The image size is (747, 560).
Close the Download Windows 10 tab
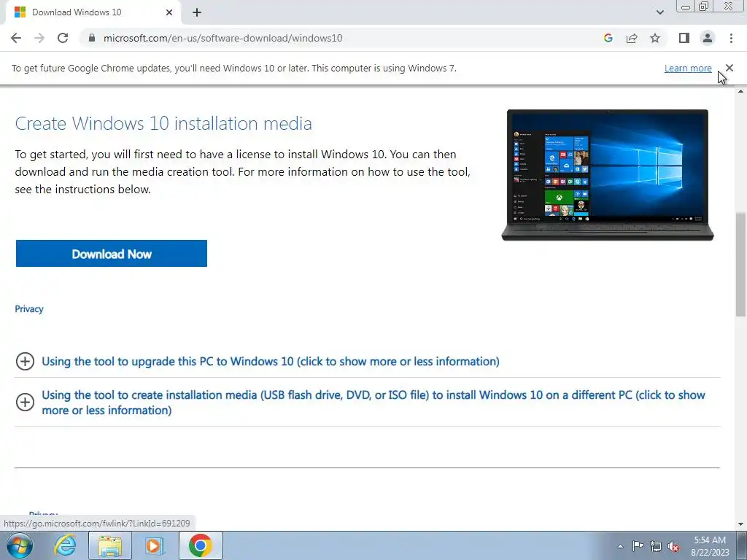pyautogui.click(x=169, y=12)
